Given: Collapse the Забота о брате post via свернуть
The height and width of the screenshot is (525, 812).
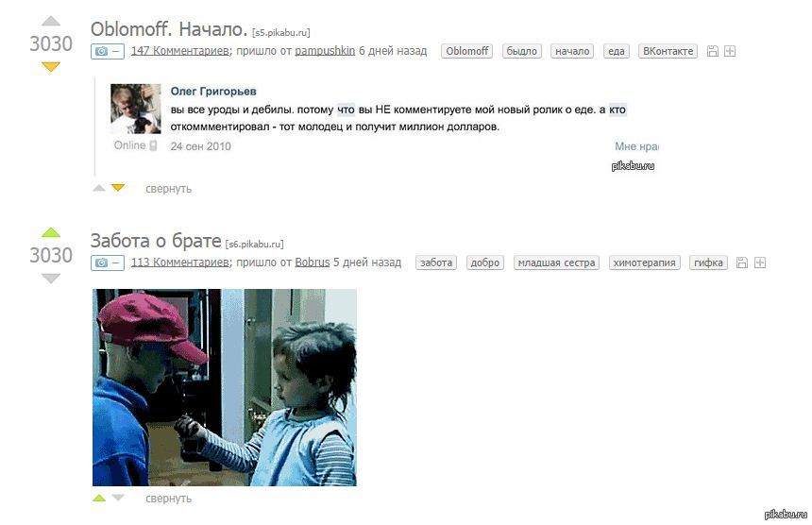Looking at the screenshot, I should click(x=168, y=499).
